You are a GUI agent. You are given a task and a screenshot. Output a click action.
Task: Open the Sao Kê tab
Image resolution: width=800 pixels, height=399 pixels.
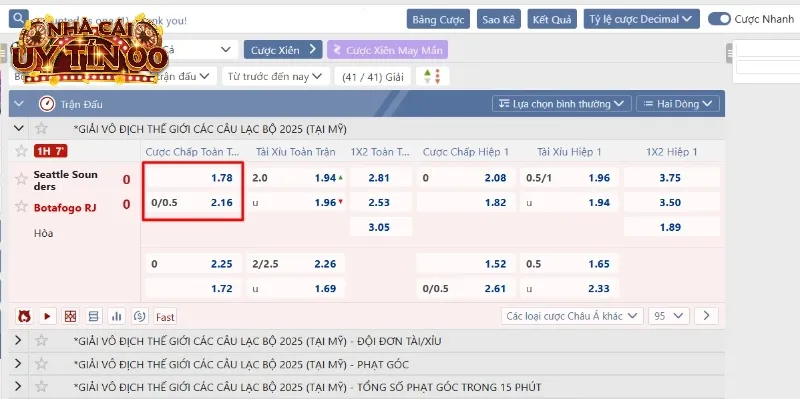tap(498, 19)
